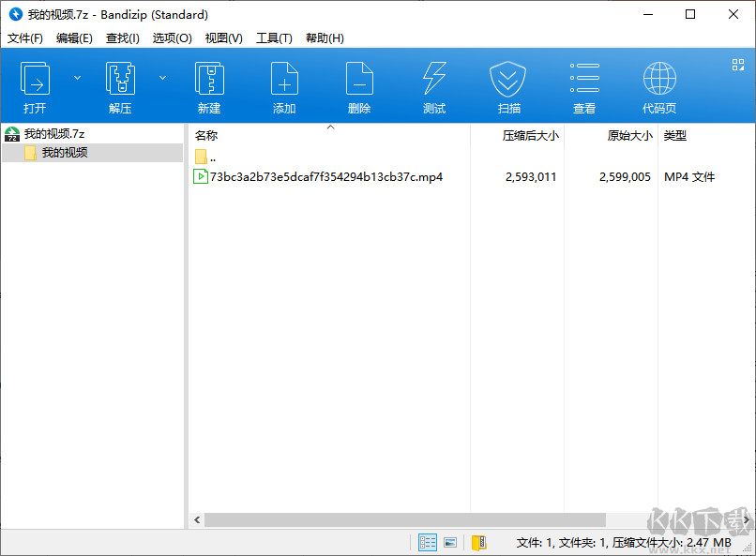Open the dropdown arrow beside 打开

click(x=77, y=78)
